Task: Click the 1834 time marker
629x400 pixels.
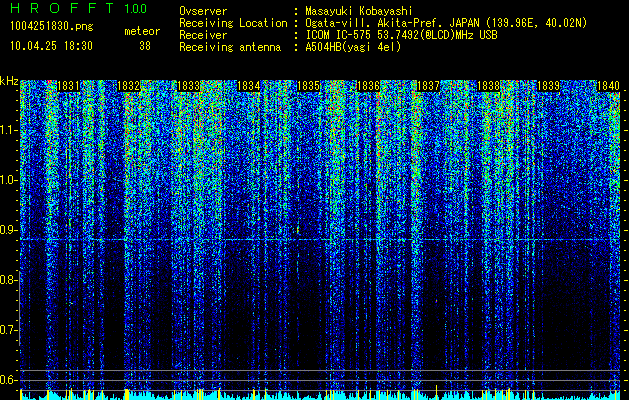Action: (248, 86)
